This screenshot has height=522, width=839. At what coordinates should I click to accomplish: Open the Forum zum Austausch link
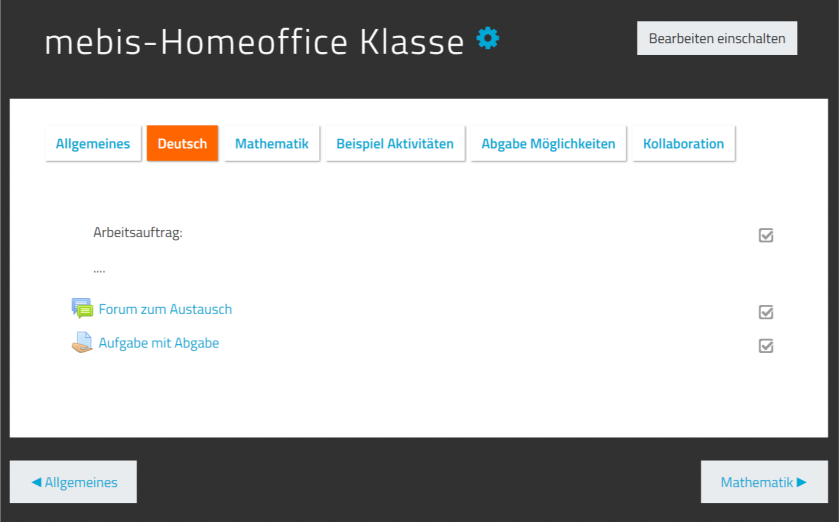point(165,310)
